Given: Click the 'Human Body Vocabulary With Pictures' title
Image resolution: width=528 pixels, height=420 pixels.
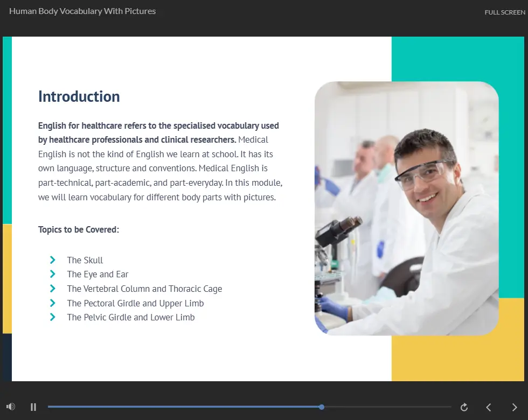Looking at the screenshot, I should click(82, 11).
